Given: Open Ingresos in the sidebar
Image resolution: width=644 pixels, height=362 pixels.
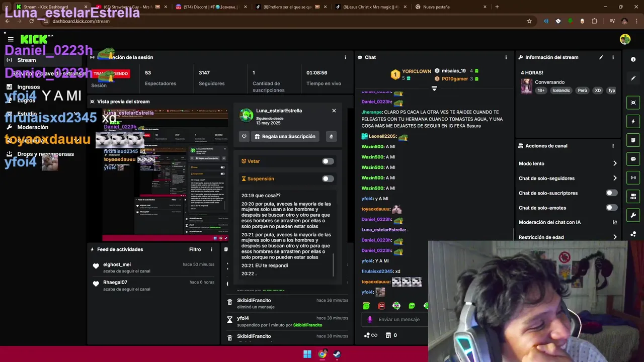Looking at the screenshot, I should [28, 87].
